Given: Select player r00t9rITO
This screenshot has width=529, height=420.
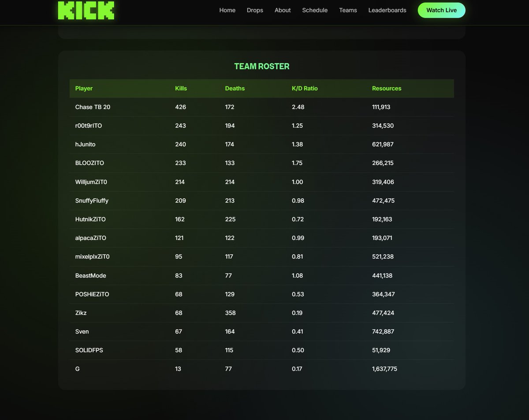Looking at the screenshot, I should [89, 126].
